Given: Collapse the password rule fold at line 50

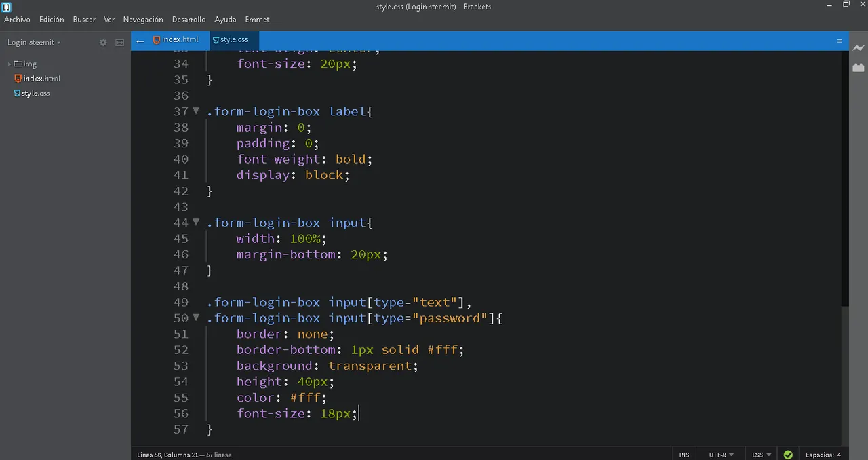Looking at the screenshot, I should (x=196, y=318).
